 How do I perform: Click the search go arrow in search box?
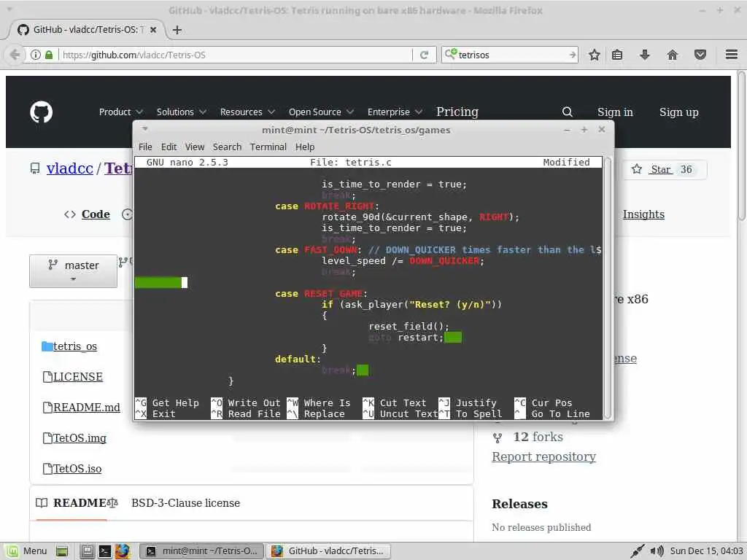point(572,55)
